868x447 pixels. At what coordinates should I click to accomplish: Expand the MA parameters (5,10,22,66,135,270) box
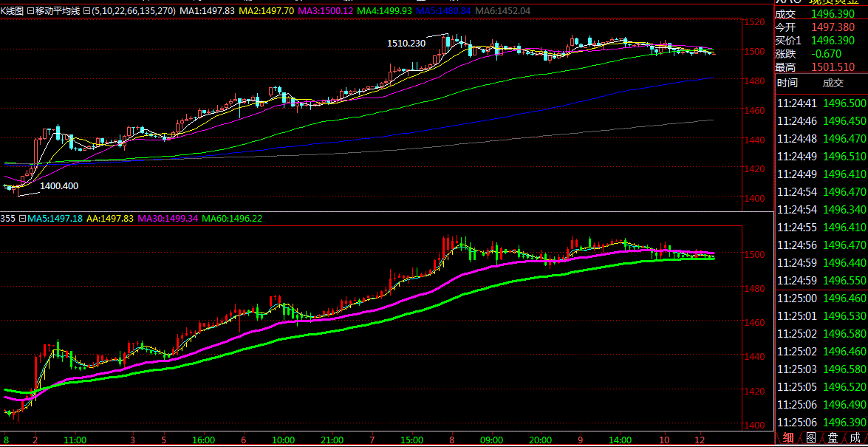click(x=86, y=11)
